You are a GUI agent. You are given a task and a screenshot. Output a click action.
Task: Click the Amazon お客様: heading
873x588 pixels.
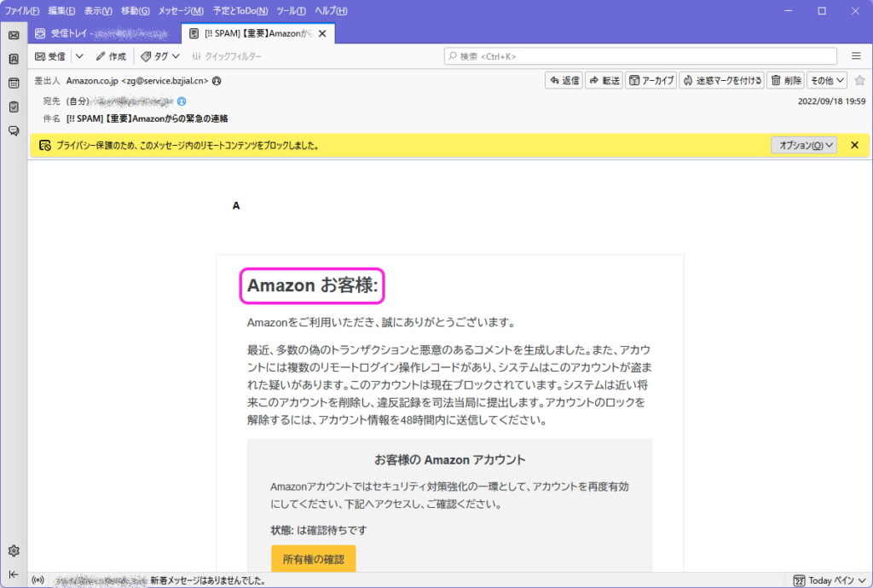[312, 285]
